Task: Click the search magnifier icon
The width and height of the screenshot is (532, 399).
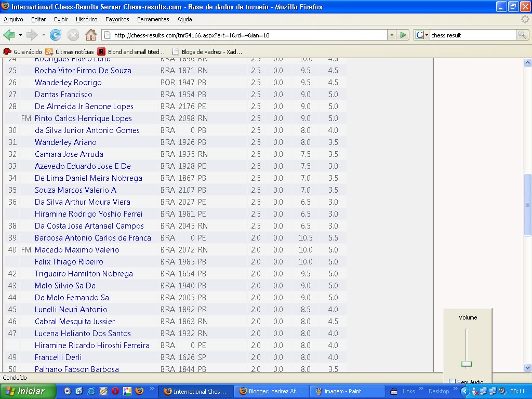Action: click(x=522, y=35)
